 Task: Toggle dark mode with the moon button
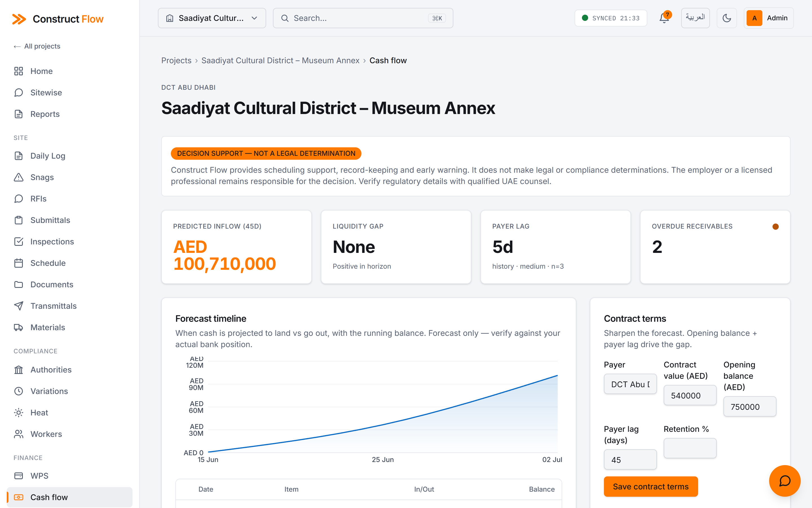[727, 18]
